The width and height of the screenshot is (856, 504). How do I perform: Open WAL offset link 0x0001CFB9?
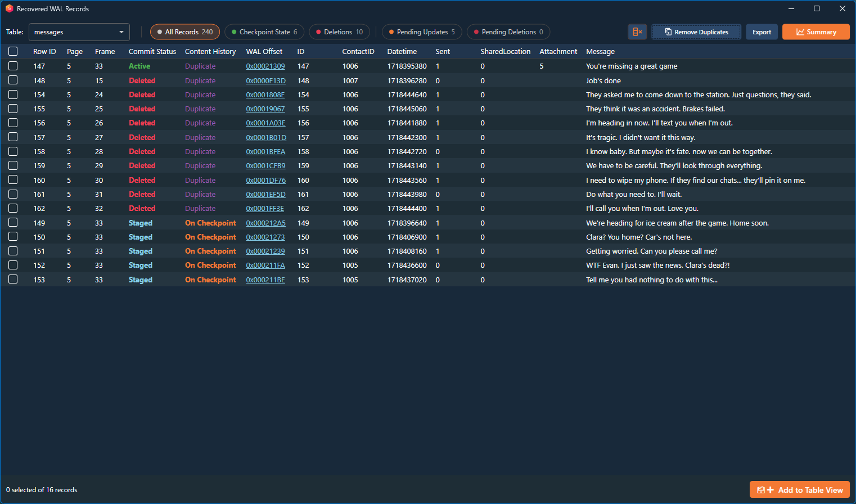[x=265, y=165]
